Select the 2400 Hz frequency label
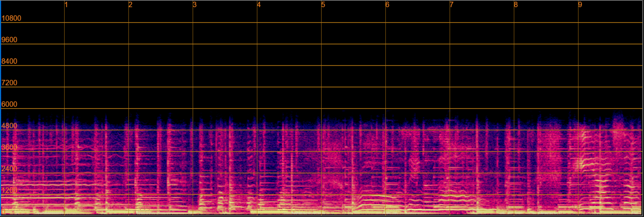The image size is (644, 217). pos(9,169)
